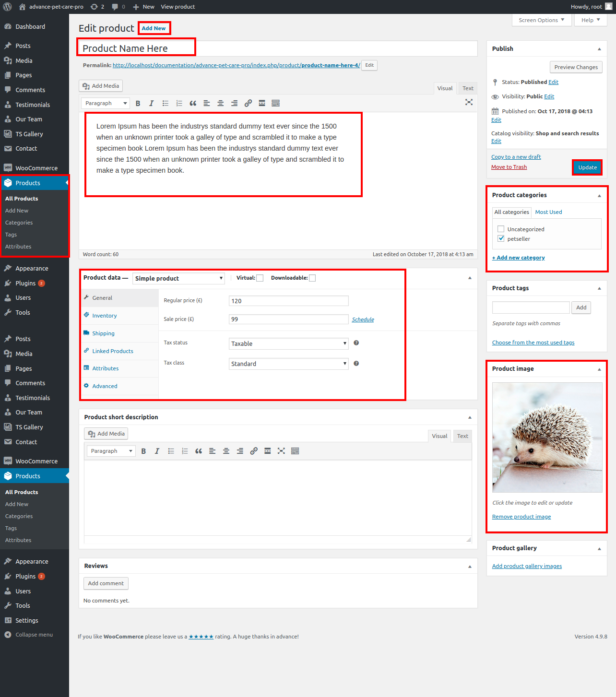Click Bold icon in main editor toolbar
This screenshot has height=697, width=616.
point(138,103)
